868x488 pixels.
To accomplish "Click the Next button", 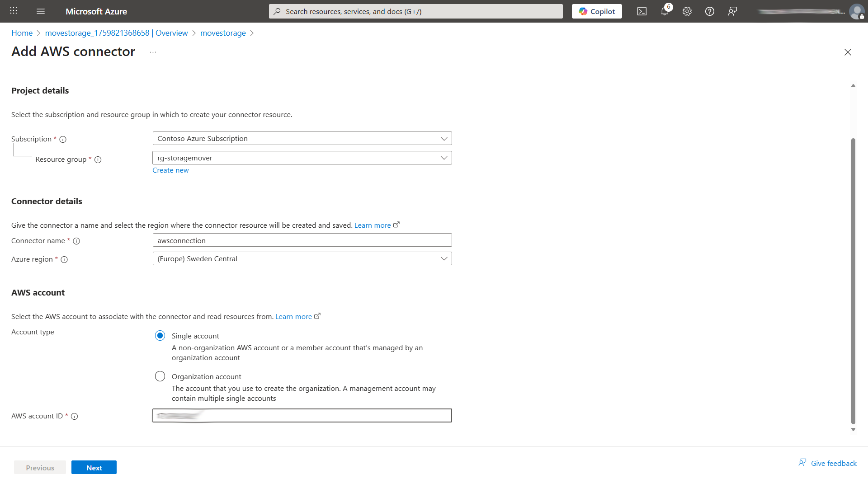I will click(94, 467).
